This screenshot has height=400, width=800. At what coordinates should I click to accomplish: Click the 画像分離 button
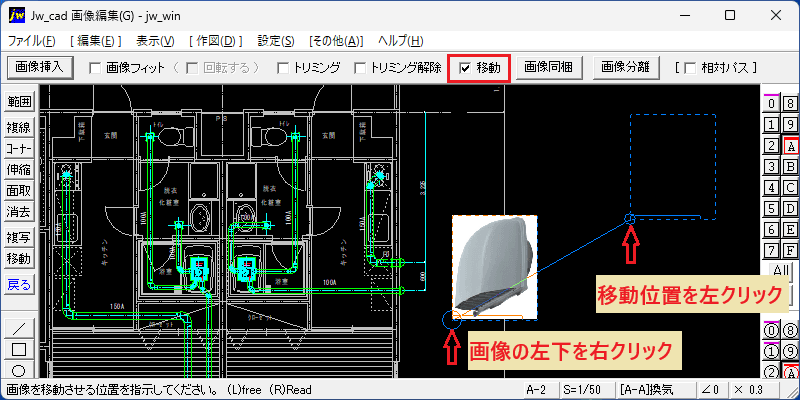click(x=627, y=67)
